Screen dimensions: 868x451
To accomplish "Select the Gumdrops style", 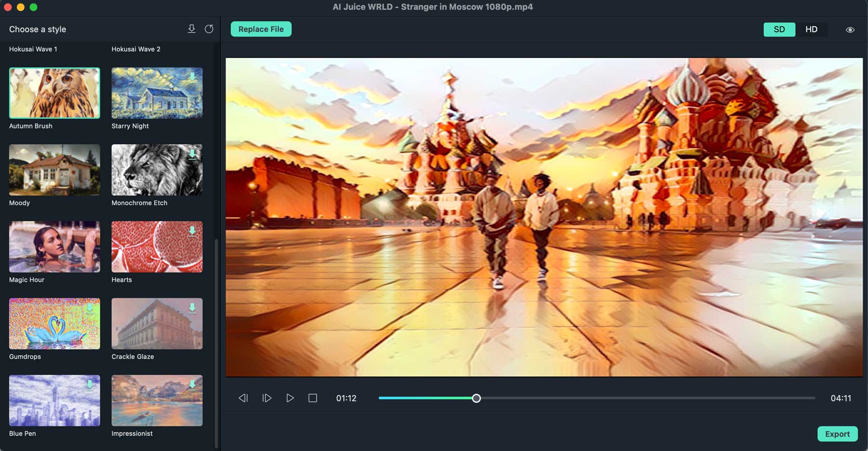I will [x=54, y=324].
